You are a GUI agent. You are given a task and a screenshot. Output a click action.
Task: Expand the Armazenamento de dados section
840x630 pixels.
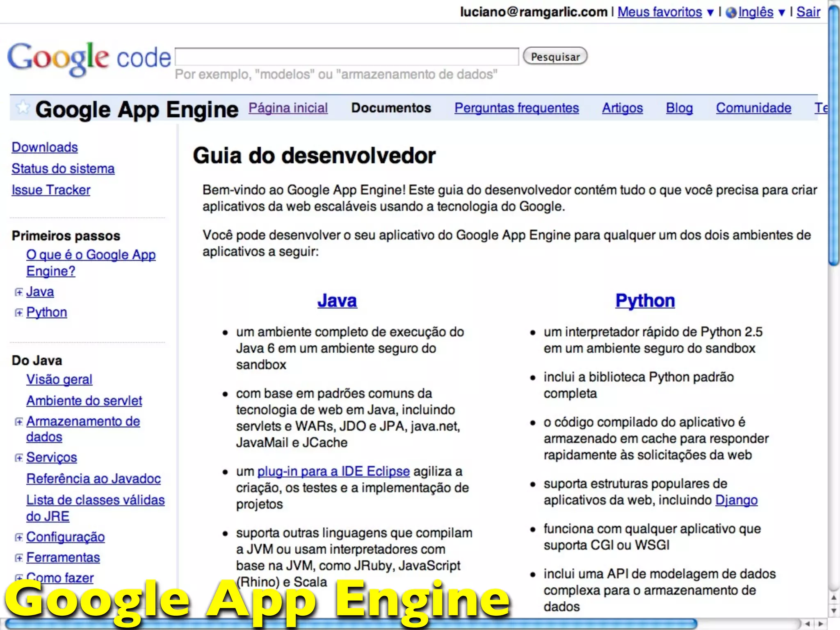point(18,422)
